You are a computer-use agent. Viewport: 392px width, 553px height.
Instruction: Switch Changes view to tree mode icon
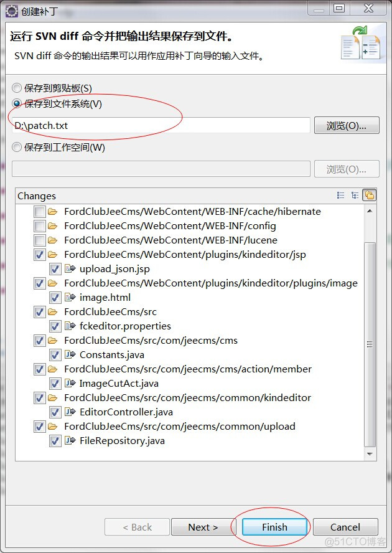pyautogui.click(x=355, y=195)
